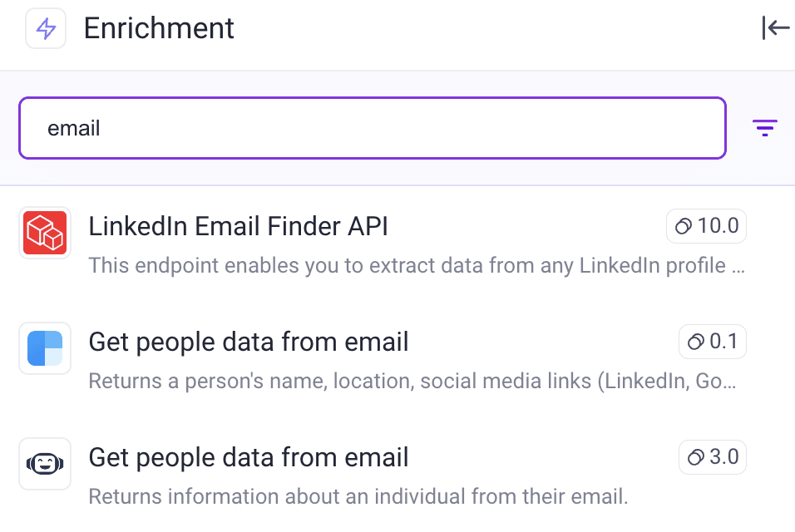795x532 pixels.
Task: Click the cloud icon beside 10.0 cost
Action: [x=684, y=225]
